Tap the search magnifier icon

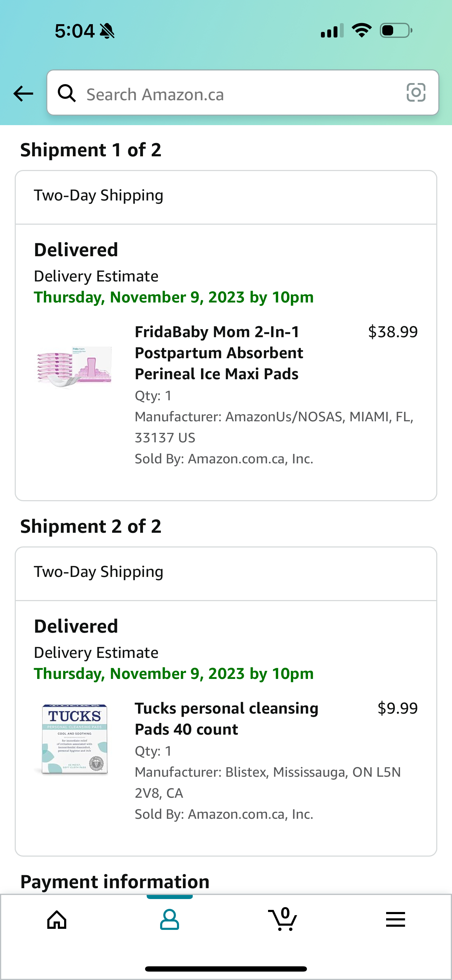pos(67,93)
